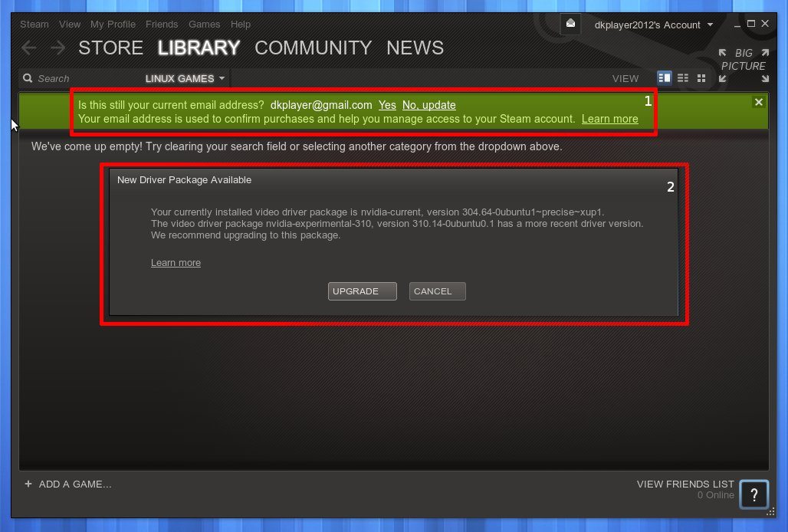Click the search magnifier icon
788x532 pixels.
pyautogui.click(x=28, y=78)
